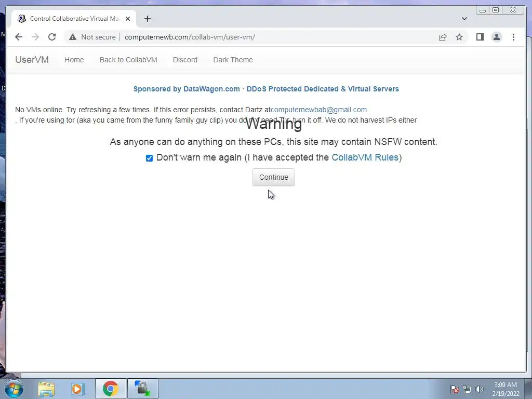Share this page via share icon
Image resolution: width=532 pixels, height=399 pixels.
pyautogui.click(x=443, y=37)
